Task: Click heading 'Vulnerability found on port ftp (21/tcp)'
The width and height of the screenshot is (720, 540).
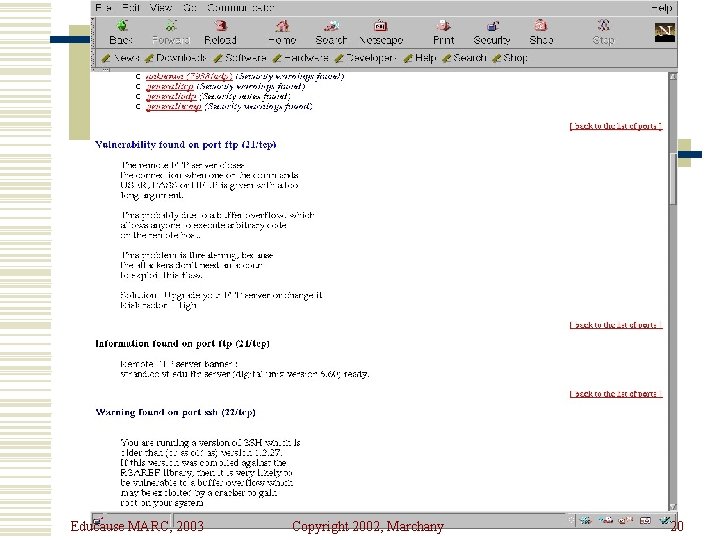Action: [x=186, y=145]
